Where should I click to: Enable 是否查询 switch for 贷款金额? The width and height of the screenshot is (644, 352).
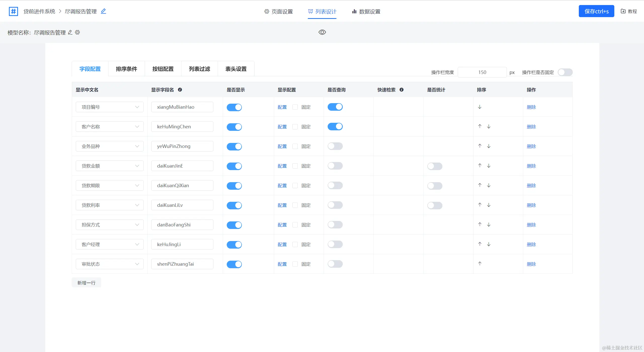coord(335,166)
